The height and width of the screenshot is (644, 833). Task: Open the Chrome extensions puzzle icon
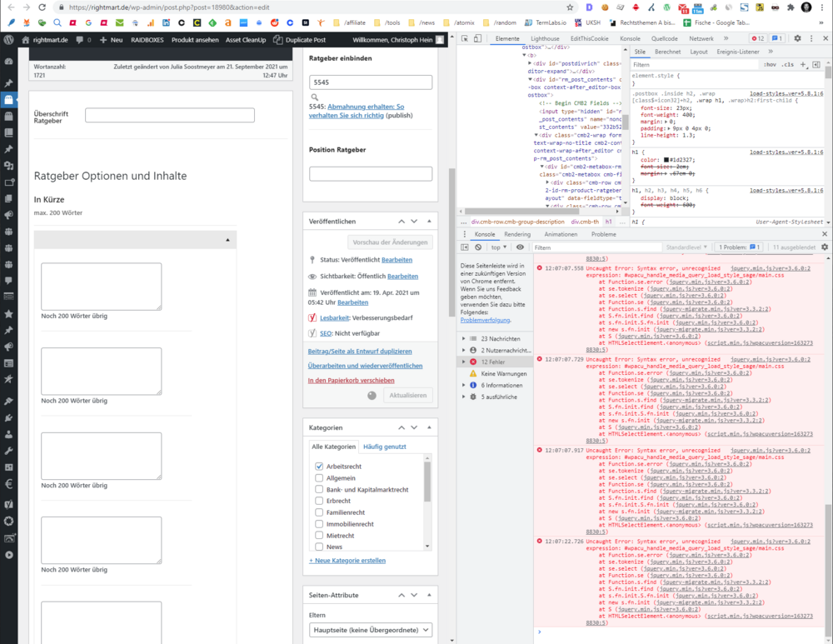(x=791, y=7)
